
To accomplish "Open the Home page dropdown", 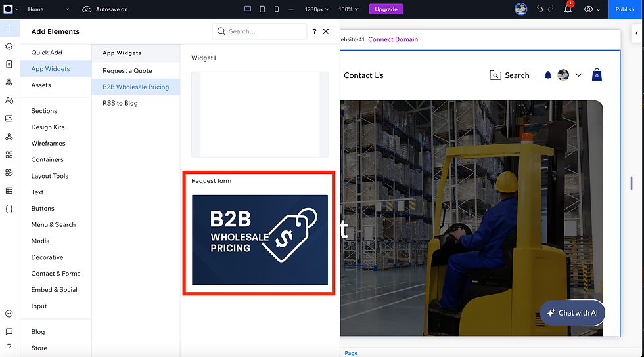I will point(49,9).
